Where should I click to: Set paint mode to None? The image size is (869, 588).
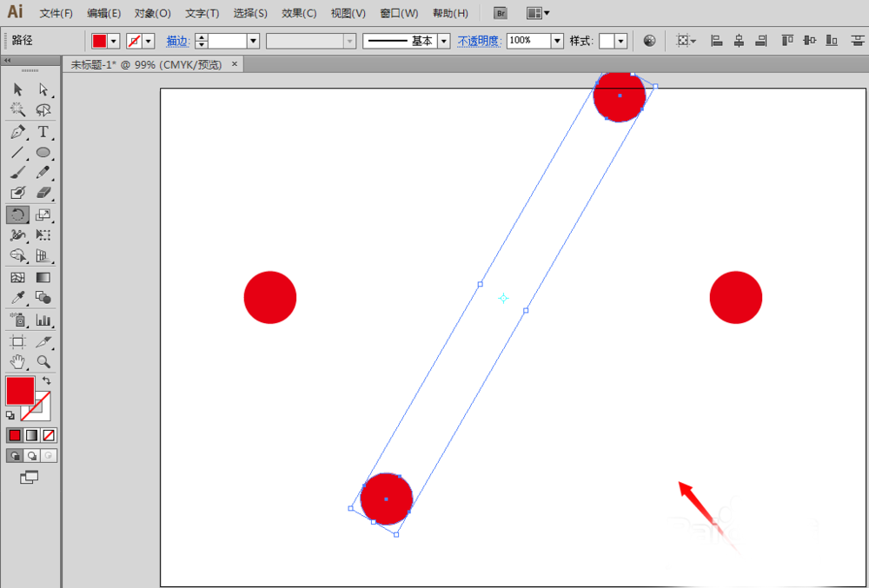(49, 436)
